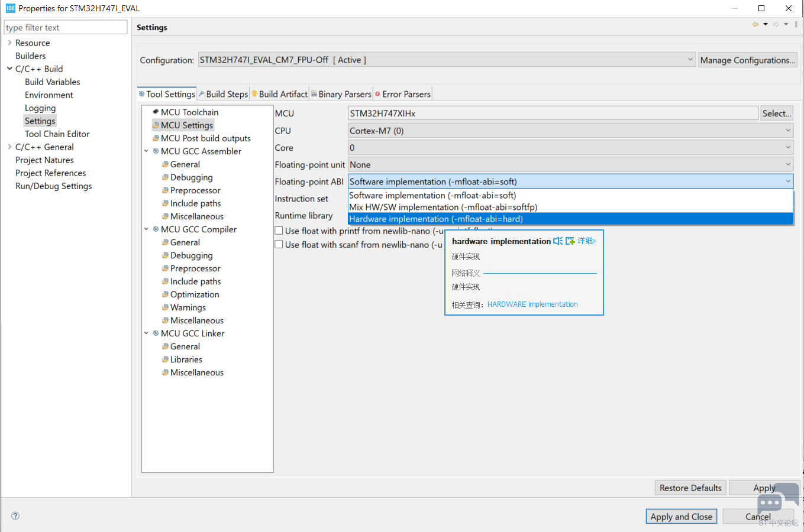
Task: Select Include paths under MCU GCC Assembler
Action: (195, 203)
